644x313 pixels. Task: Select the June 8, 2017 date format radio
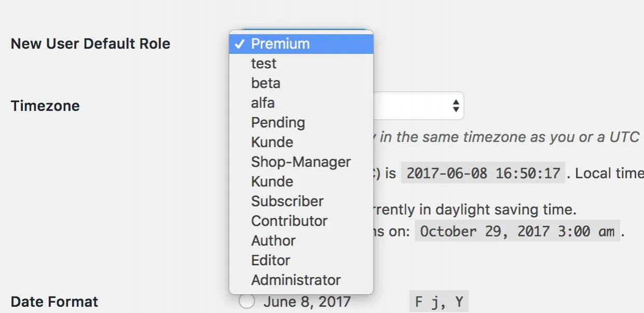pos(247,302)
